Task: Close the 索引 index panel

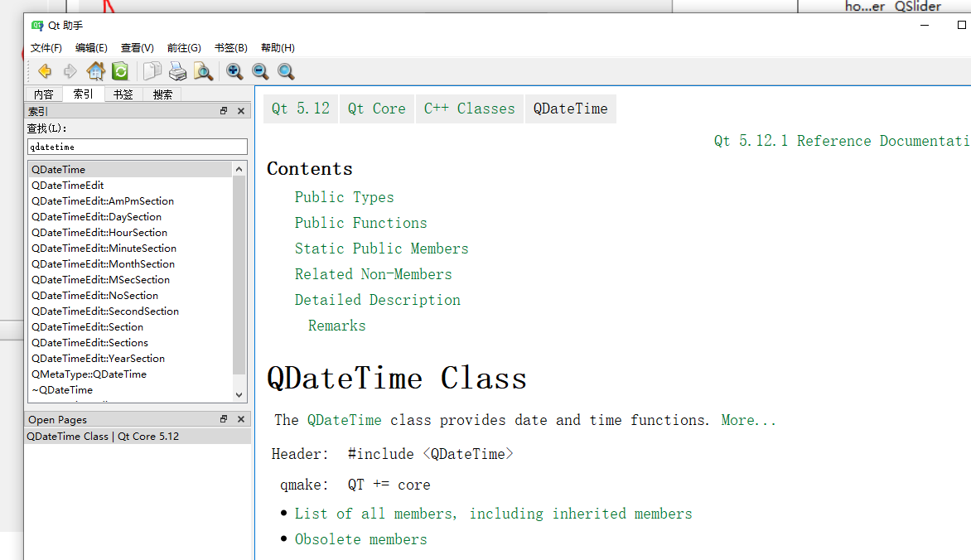Action: tap(241, 111)
